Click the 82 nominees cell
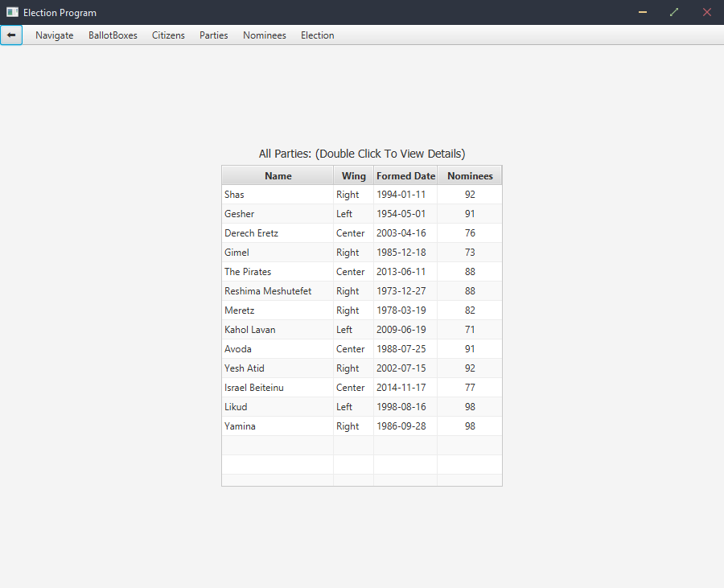 [x=470, y=310]
